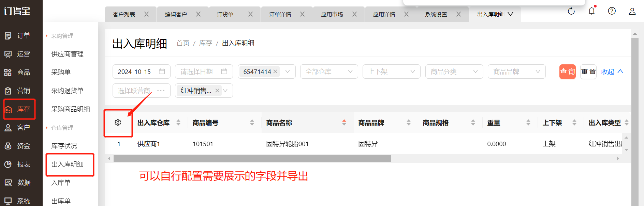
Task: Sort by 商品名称 column arrows
Action: (344, 123)
